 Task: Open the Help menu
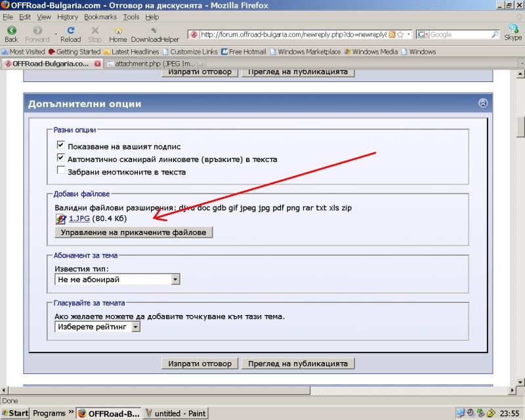(x=152, y=17)
